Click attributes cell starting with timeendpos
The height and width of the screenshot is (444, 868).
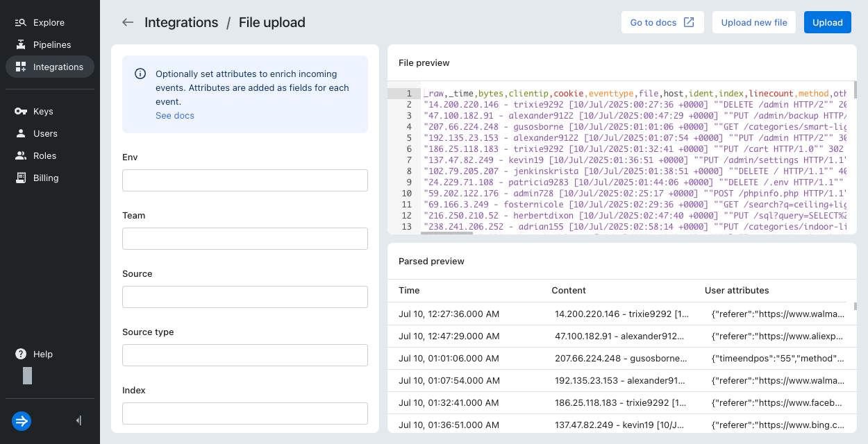point(778,358)
